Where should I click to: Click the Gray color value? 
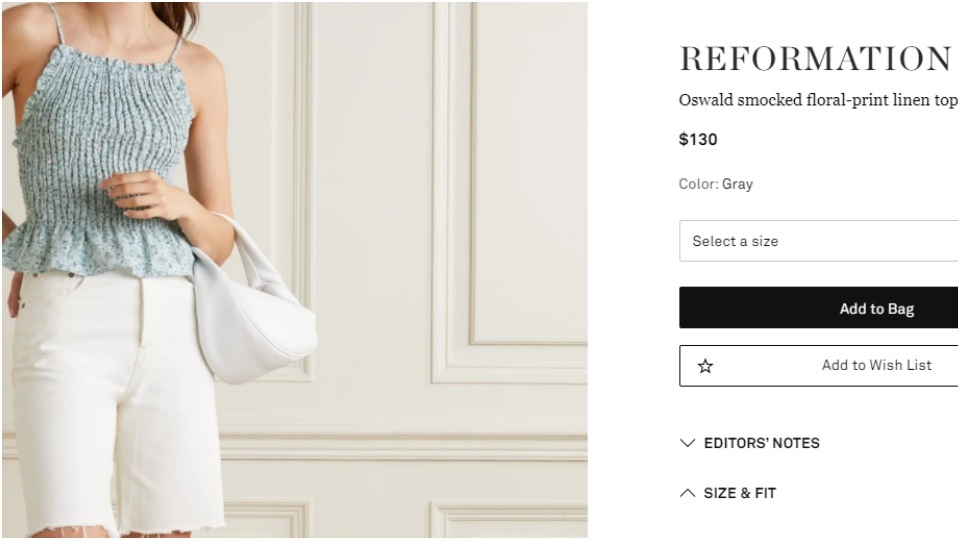tap(737, 184)
